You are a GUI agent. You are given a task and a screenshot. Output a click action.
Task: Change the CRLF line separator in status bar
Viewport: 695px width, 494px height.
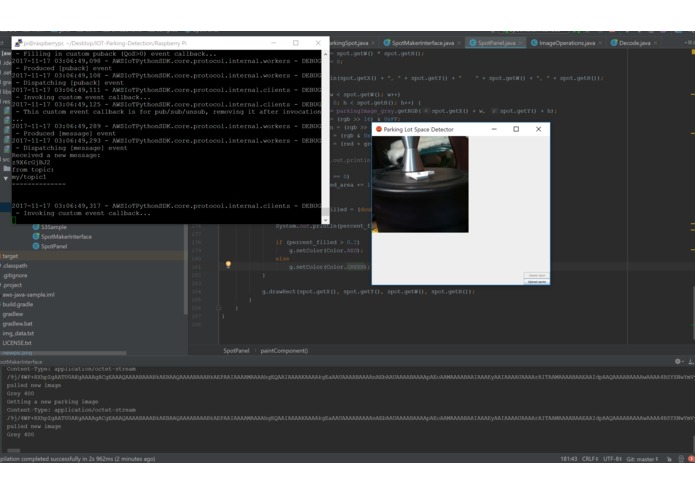tap(590, 459)
